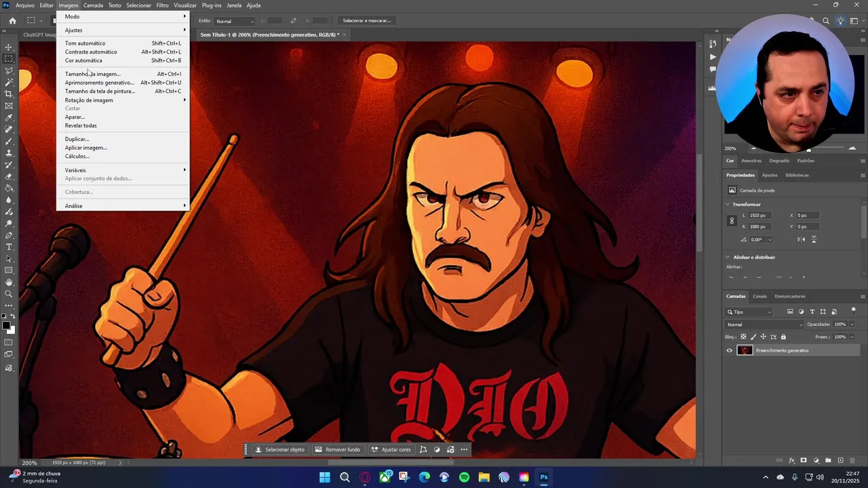Toggle lock position

tap(763, 337)
